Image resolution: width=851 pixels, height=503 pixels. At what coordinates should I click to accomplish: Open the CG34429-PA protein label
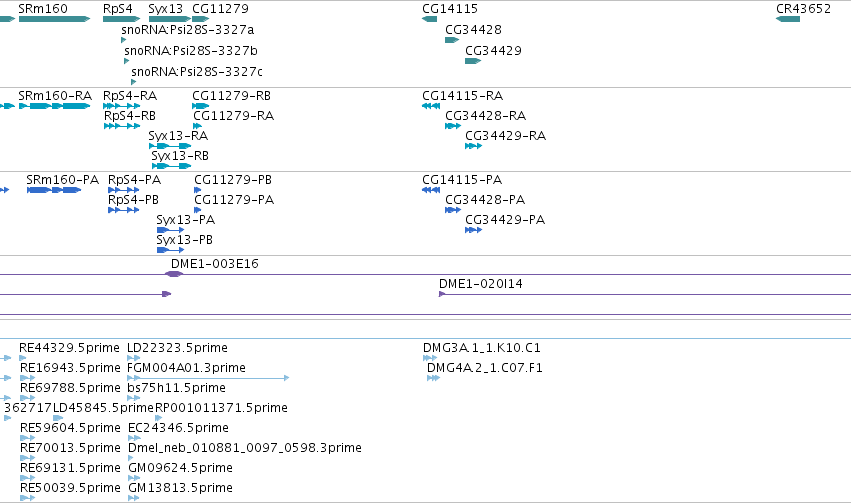(505, 220)
